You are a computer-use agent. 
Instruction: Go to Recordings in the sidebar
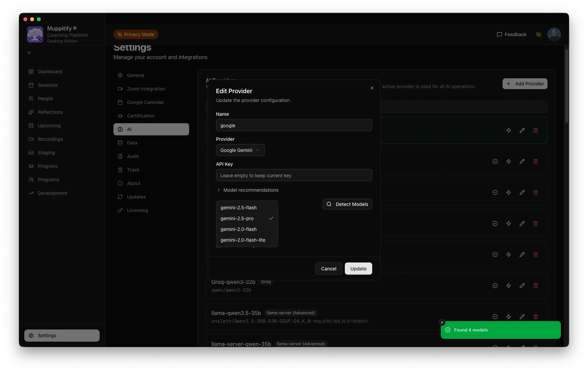pyautogui.click(x=50, y=139)
